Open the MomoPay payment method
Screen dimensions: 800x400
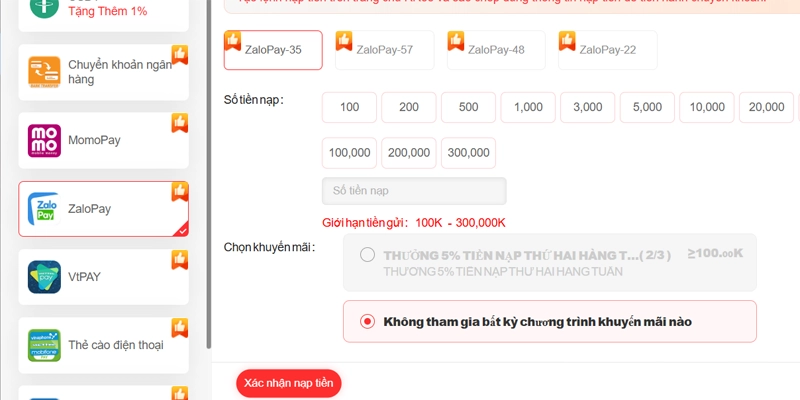point(104,141)
